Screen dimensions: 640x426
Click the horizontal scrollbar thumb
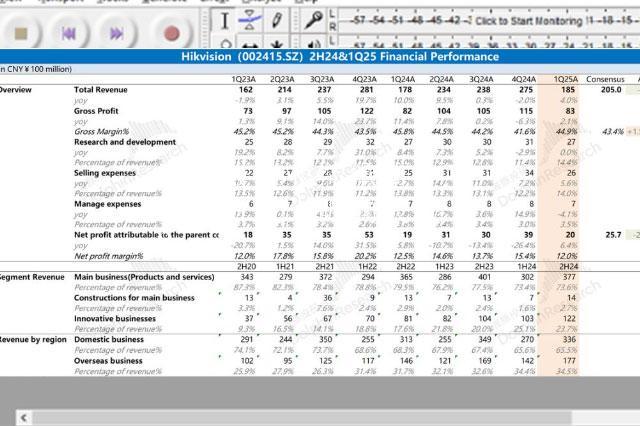[302, 417]
